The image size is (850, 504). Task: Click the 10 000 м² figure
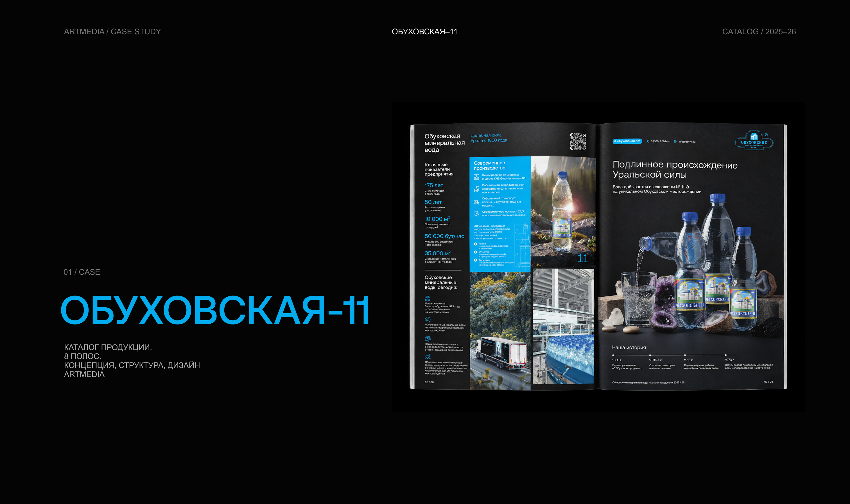pyautogui.click(x=437, y=219)
